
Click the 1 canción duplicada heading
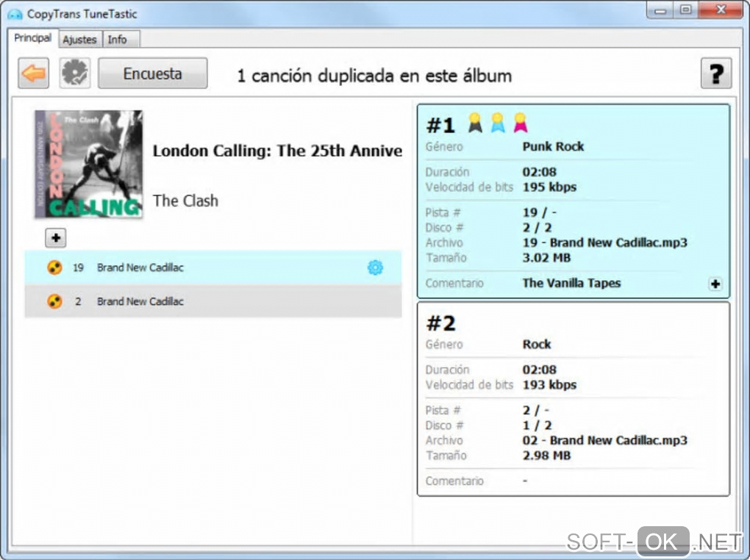(x=374, y=76)
